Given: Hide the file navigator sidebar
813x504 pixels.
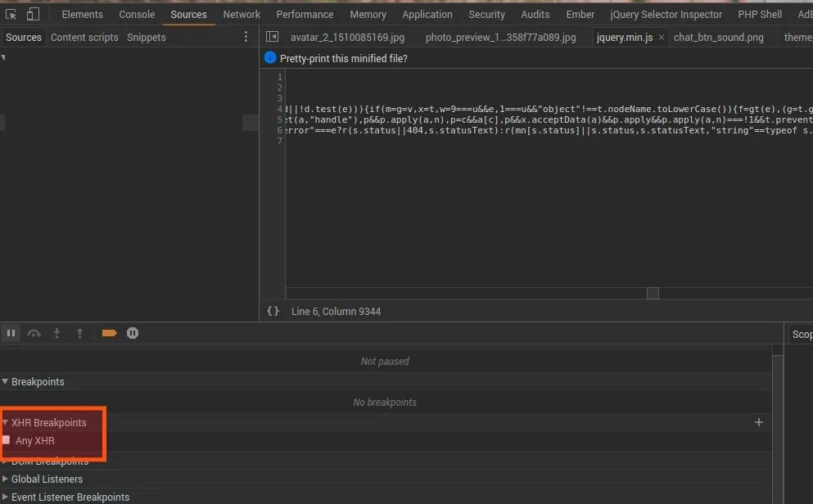Looking at the screenshot, I should pos(273,37).
